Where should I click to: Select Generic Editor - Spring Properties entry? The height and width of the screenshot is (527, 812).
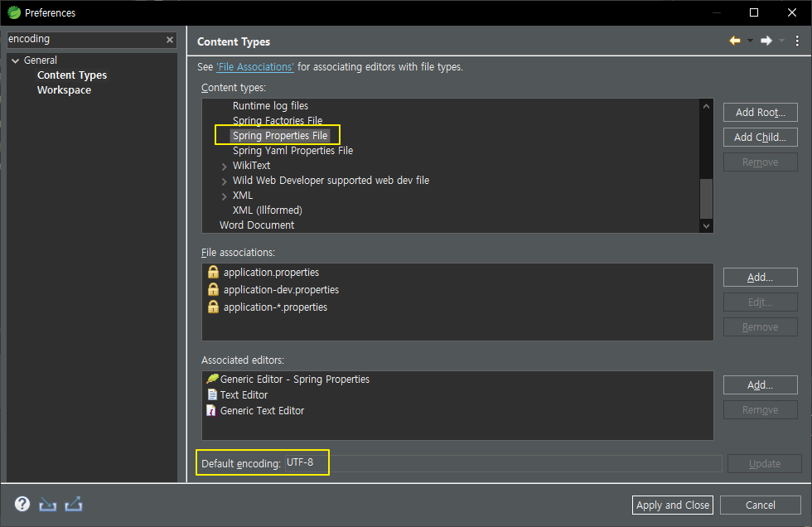pos(295,380)
